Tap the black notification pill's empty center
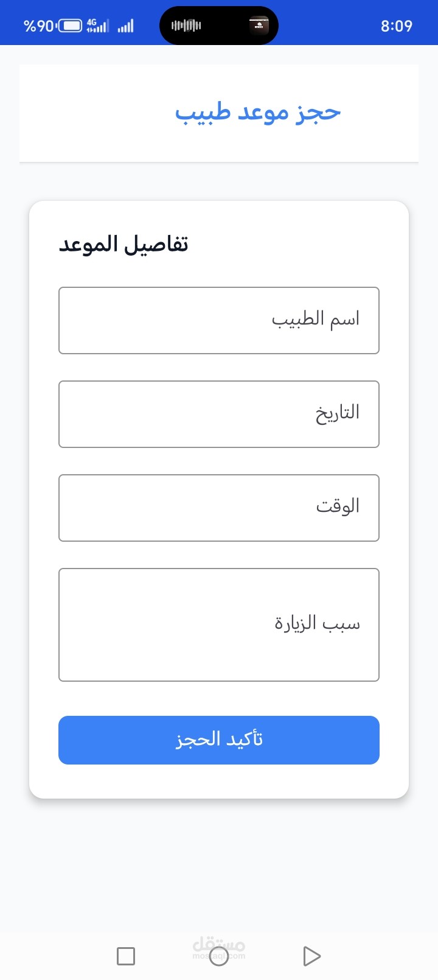The height and width of the screenshot is (980, 438). tap(223, 26)
